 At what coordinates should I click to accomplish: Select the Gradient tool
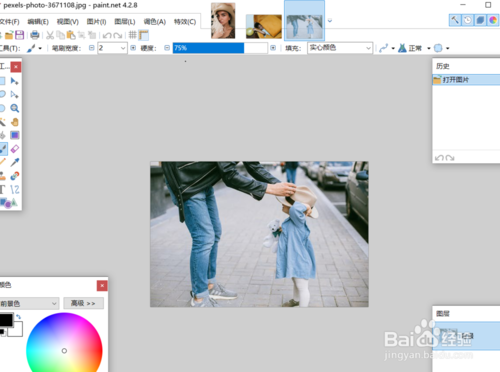coord(14,135)
